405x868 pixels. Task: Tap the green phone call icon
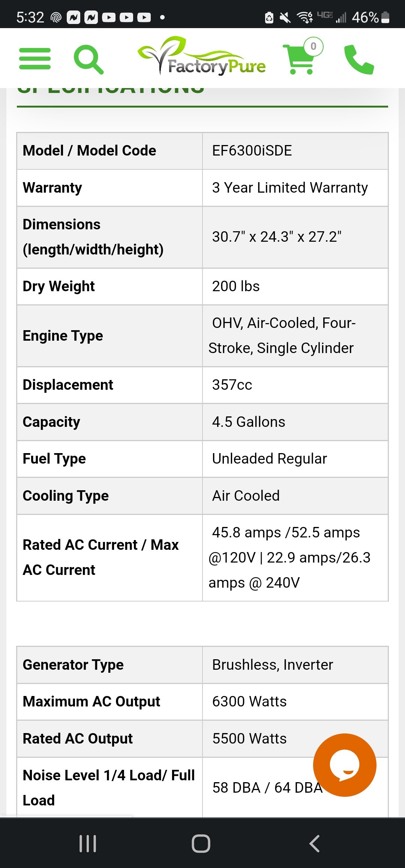359,59
